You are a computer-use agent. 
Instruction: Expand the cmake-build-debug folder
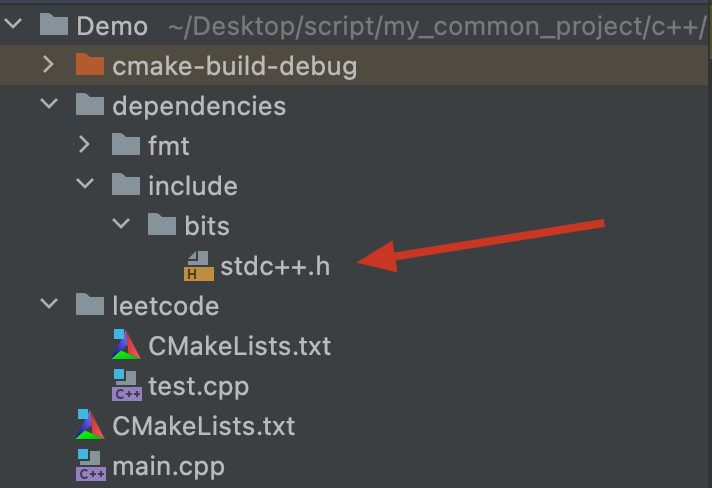point(49,64)
